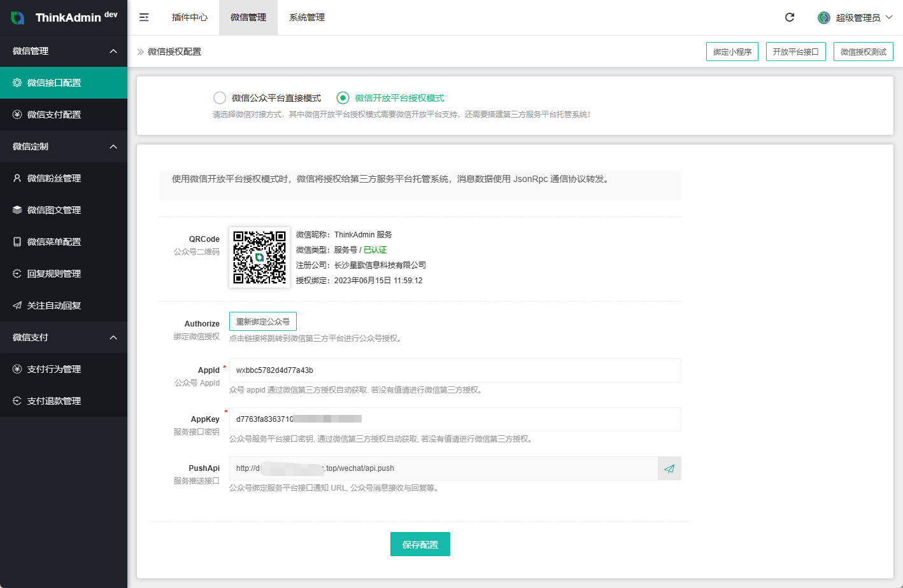
Task: Select 微信公众平台直接模式 radio option
Action: [220, 98]
